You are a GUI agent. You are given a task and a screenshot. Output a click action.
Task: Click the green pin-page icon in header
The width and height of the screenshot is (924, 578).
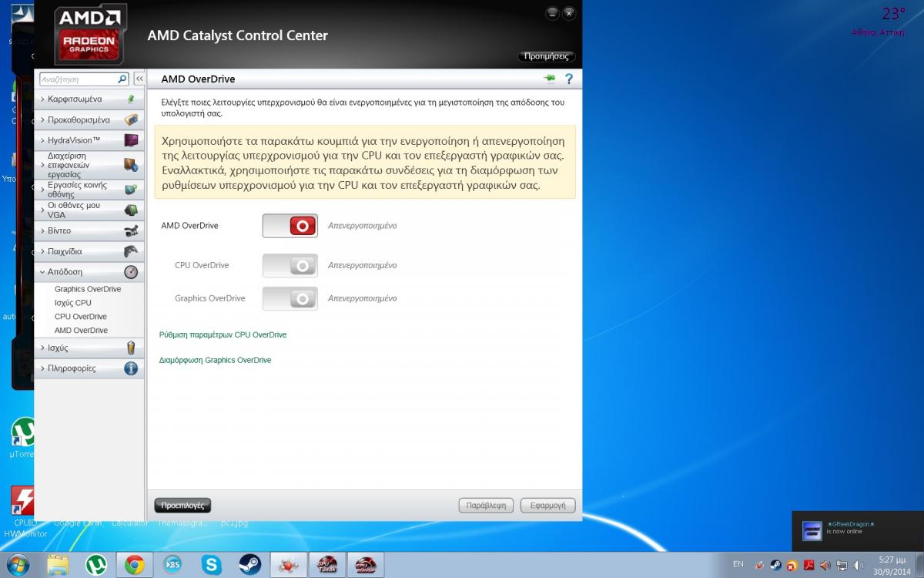[x=549, y=79]
